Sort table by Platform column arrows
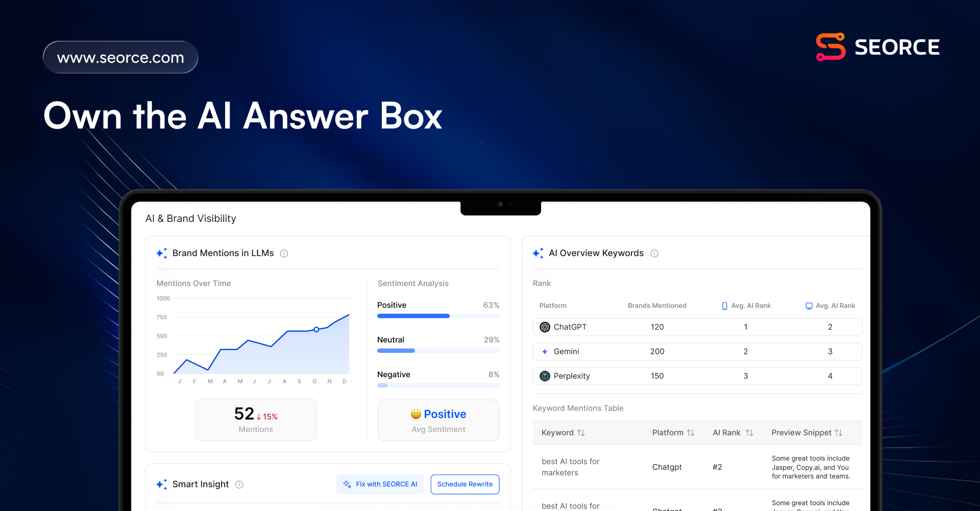Viewport: 980px width, 511px height. click(x=691, y=432)
